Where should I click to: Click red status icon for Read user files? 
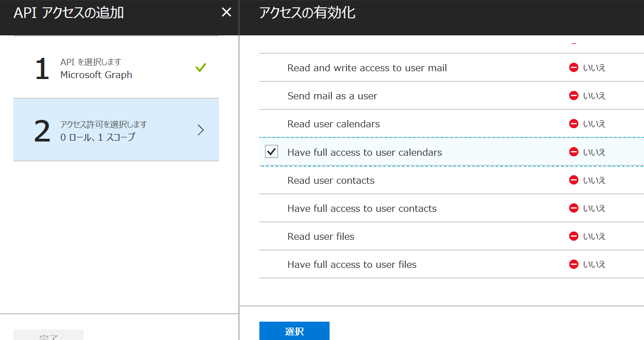573,236
